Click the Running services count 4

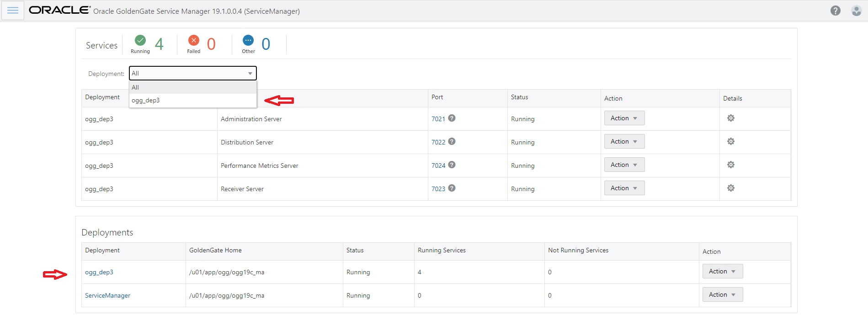tap(159, 44)
